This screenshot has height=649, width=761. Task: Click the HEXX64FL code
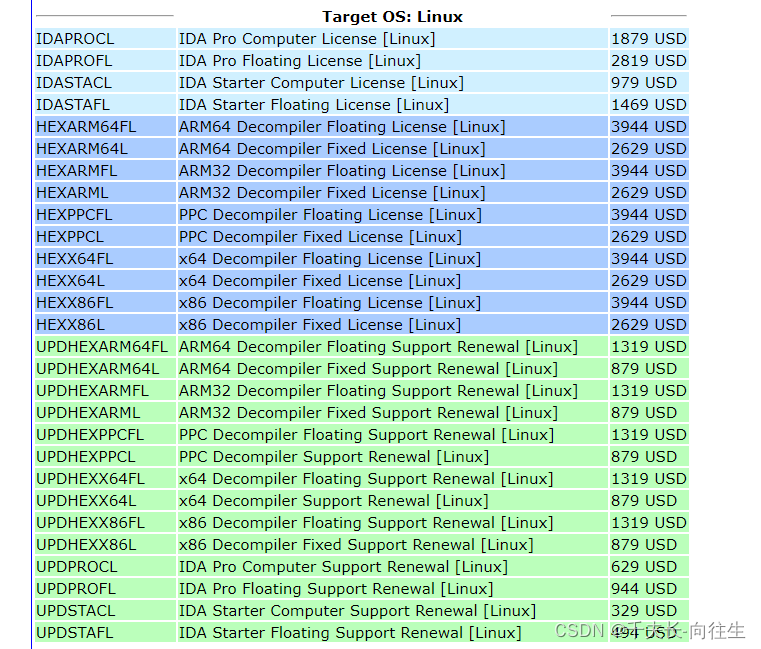75,259
